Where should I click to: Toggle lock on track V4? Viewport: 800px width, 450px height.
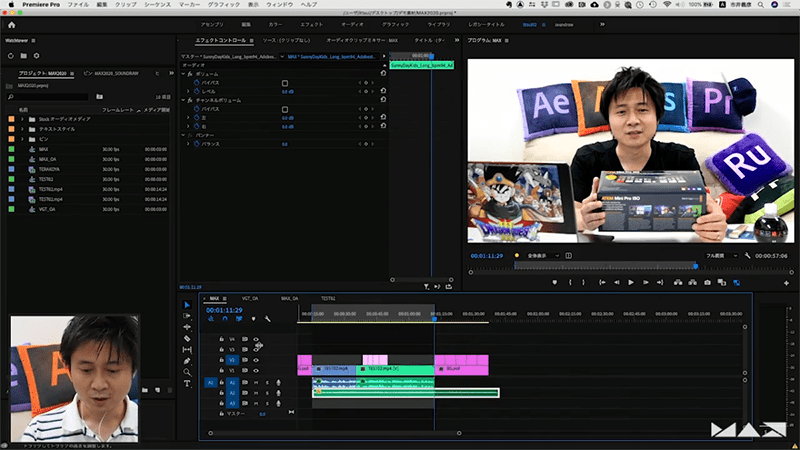point(221,339)
